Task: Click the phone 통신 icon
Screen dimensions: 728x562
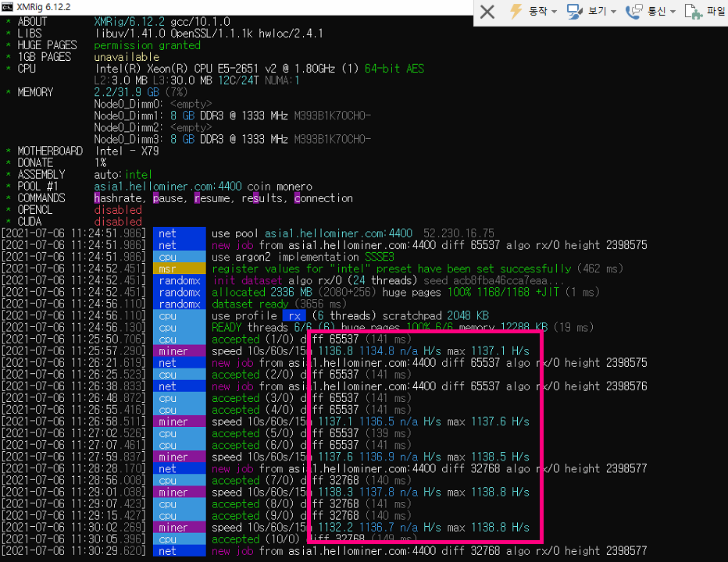Action: pos(633,11)
